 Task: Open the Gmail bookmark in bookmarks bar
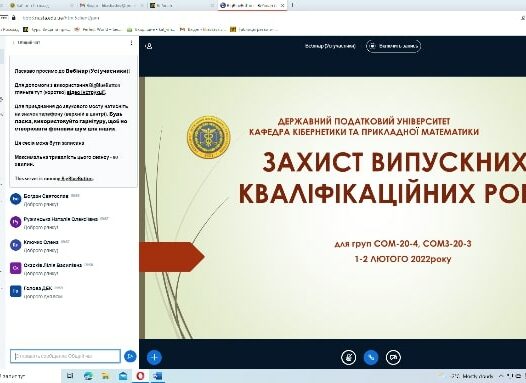(202, 30)
